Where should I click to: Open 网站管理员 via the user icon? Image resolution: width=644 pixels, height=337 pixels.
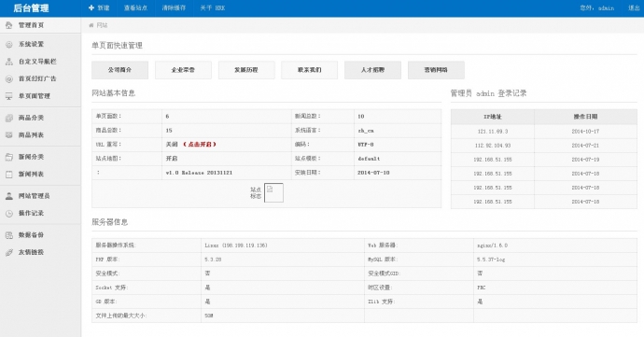9,196
